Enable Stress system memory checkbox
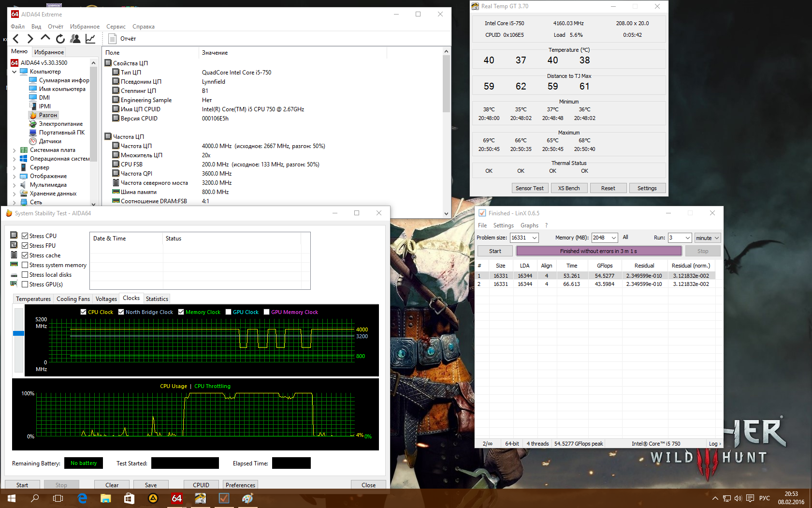The height and width of the screenshot is (508, 812). point(25,265)
